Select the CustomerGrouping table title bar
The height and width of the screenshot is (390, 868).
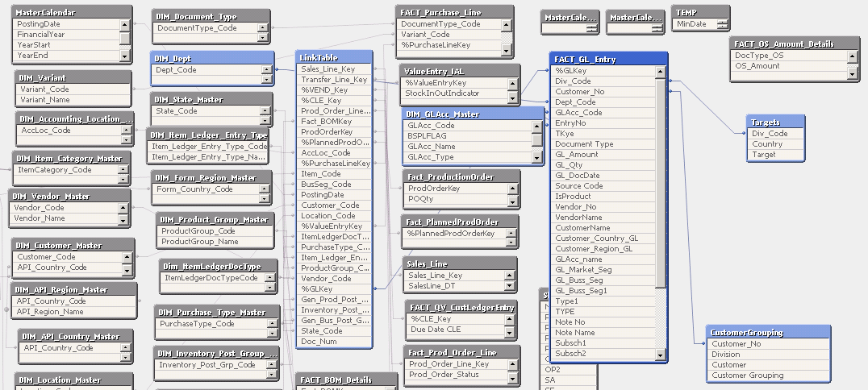coord(769,332)
